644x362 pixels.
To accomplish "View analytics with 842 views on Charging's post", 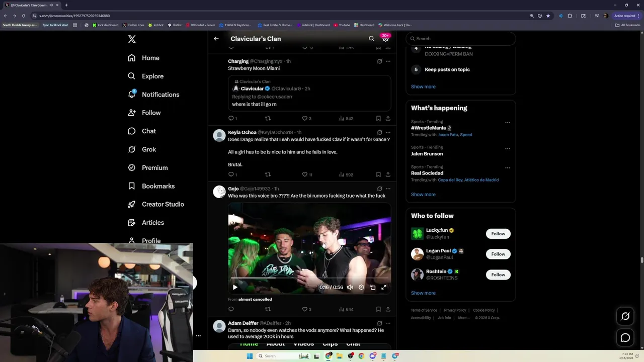I will pos(346,119).
